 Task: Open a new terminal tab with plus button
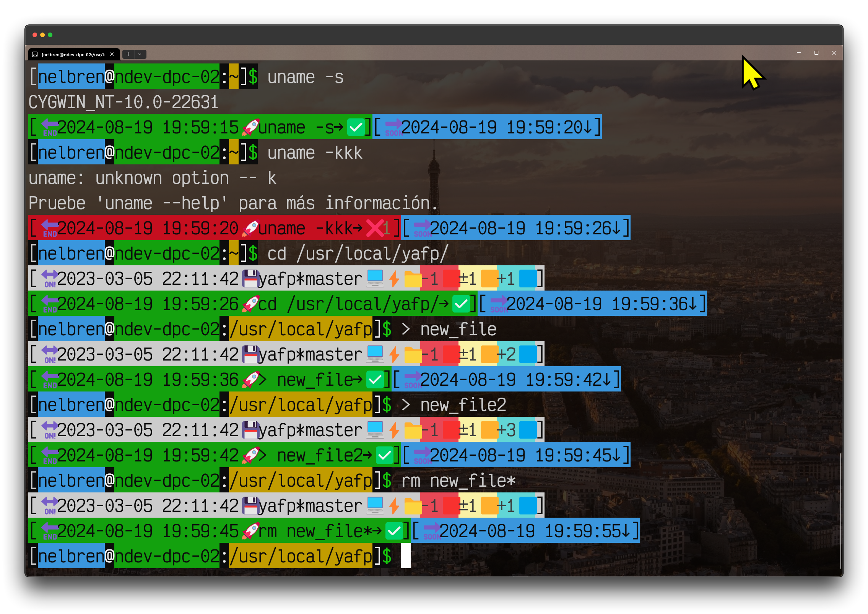pyautogui.click(x=128, y=54)
